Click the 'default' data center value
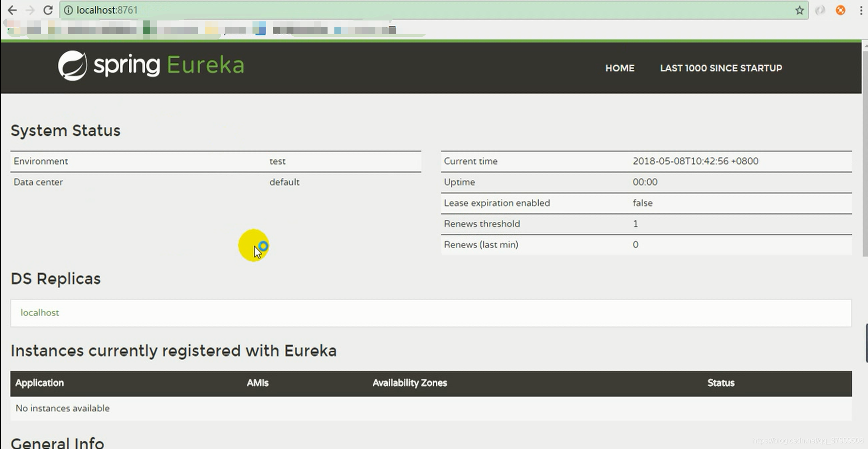The width and height of the screenshot is (868, 449). (284, 182)
